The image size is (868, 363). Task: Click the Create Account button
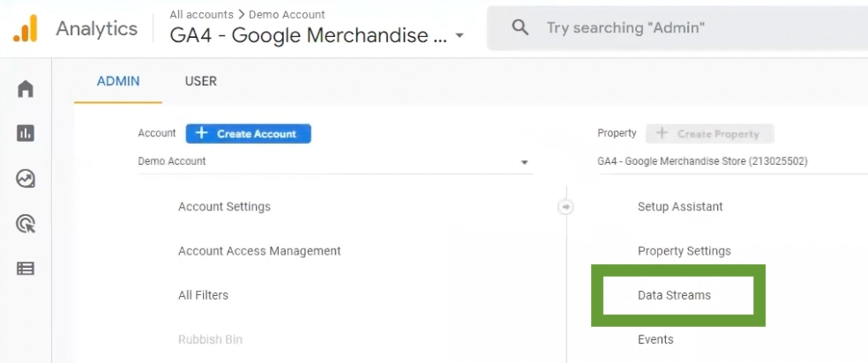pyautogui.click(x=249, y=134)
